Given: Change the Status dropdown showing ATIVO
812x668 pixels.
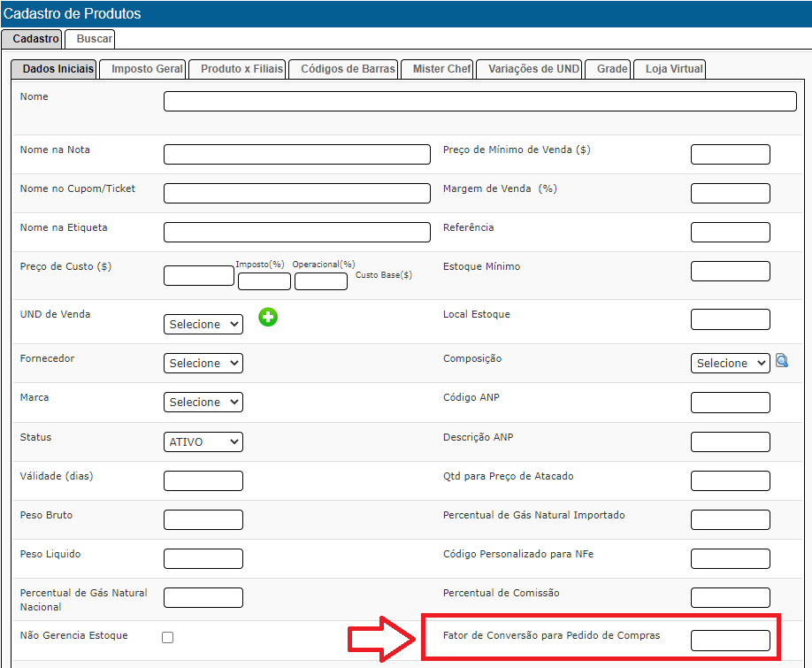Looking at the screenshot, I should (x=203, y=441).
